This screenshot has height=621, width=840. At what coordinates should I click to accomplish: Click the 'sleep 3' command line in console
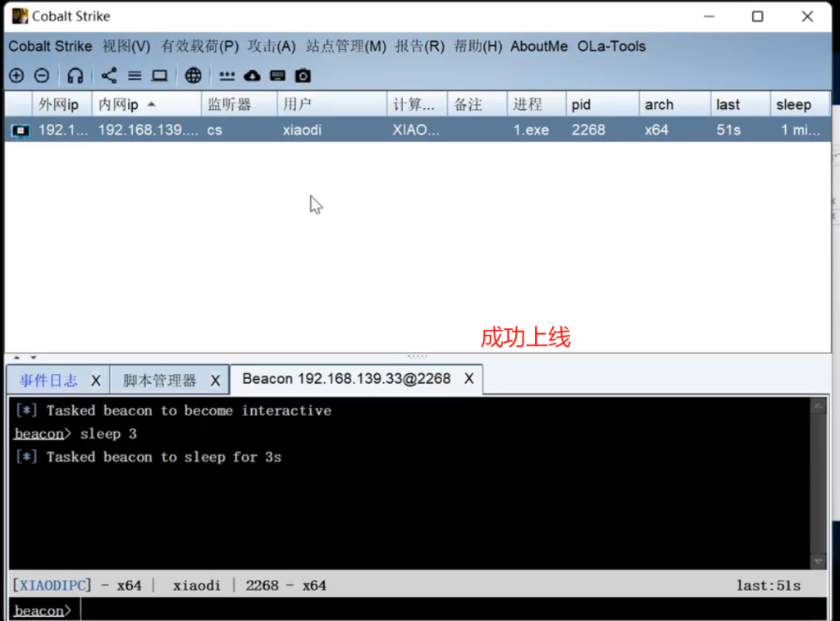pyautogui.click(x=109, y=434)
